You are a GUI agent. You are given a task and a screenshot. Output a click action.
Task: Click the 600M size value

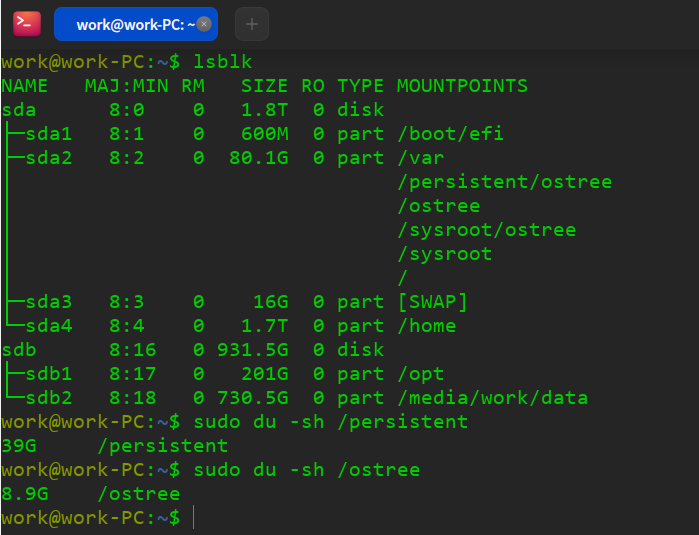coord(264,134)
